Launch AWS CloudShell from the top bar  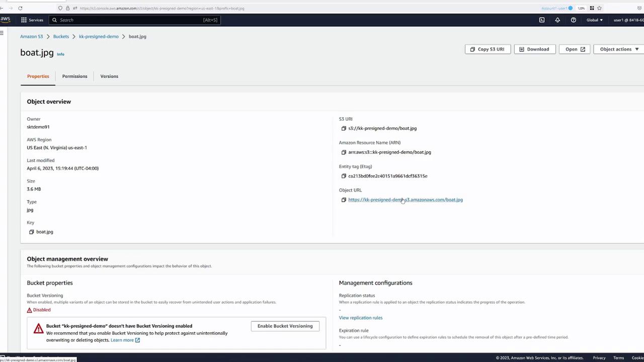click(542, 20)
